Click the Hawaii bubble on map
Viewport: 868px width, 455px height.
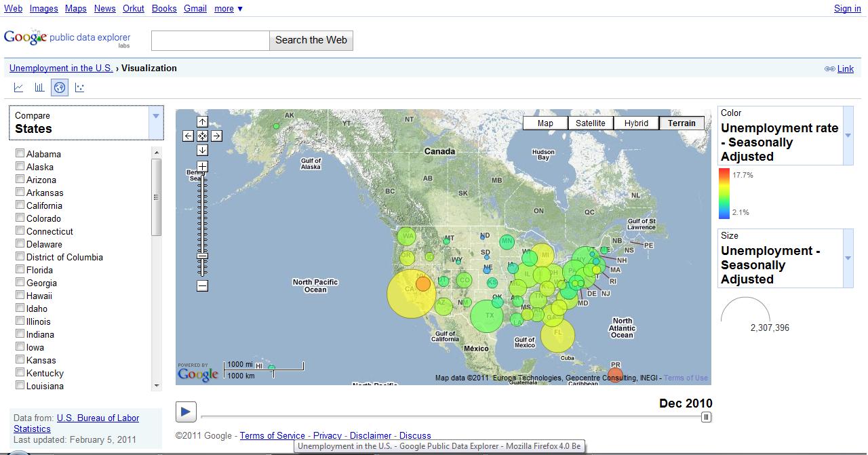pos(271,368)
